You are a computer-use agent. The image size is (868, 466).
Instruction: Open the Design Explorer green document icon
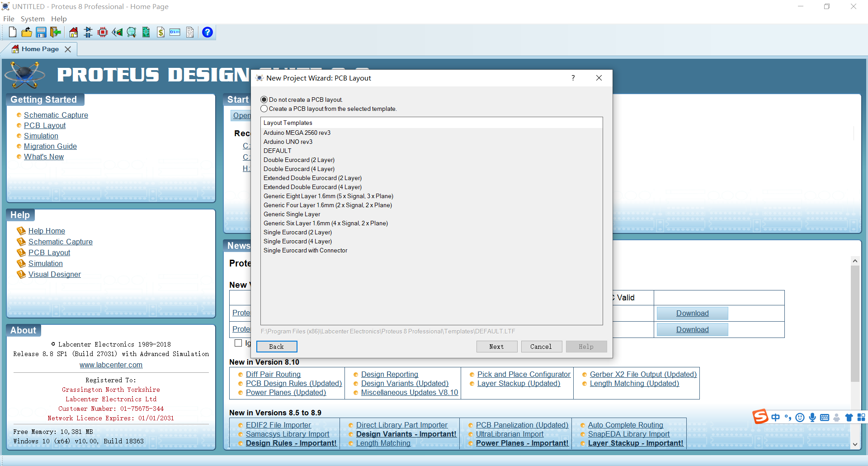pos(146,32)
